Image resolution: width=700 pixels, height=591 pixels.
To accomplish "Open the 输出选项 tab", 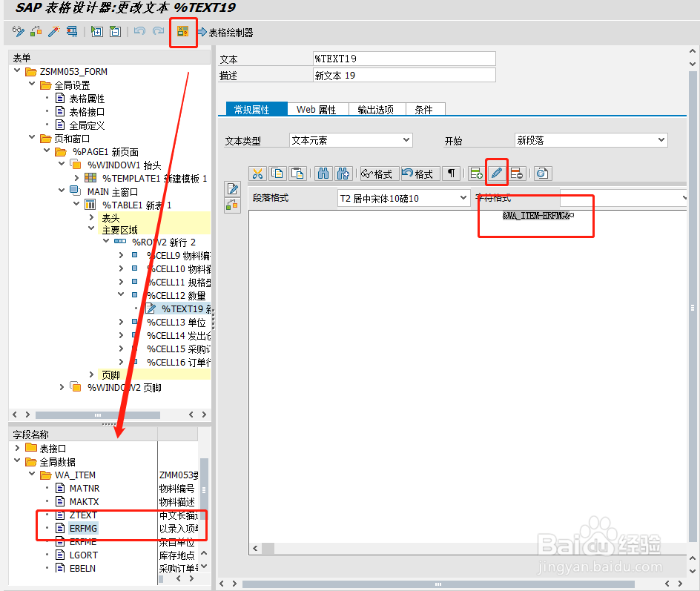I will 377,108.
